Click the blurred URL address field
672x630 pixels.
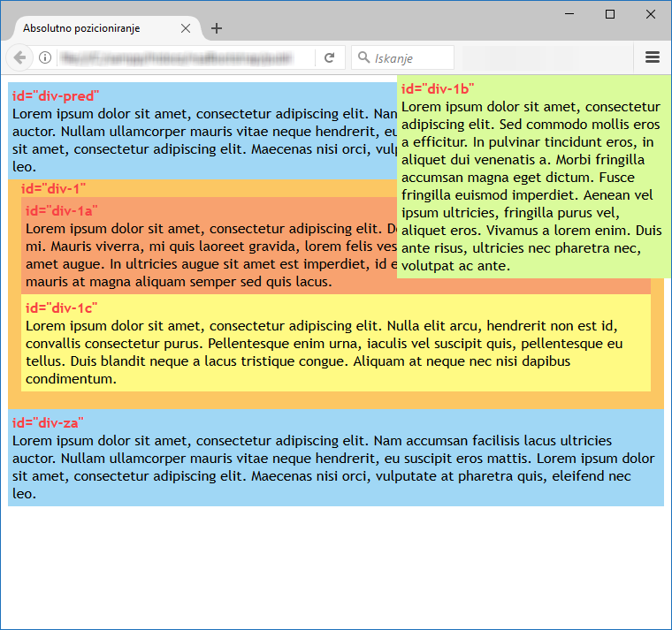tap(177, 57)
